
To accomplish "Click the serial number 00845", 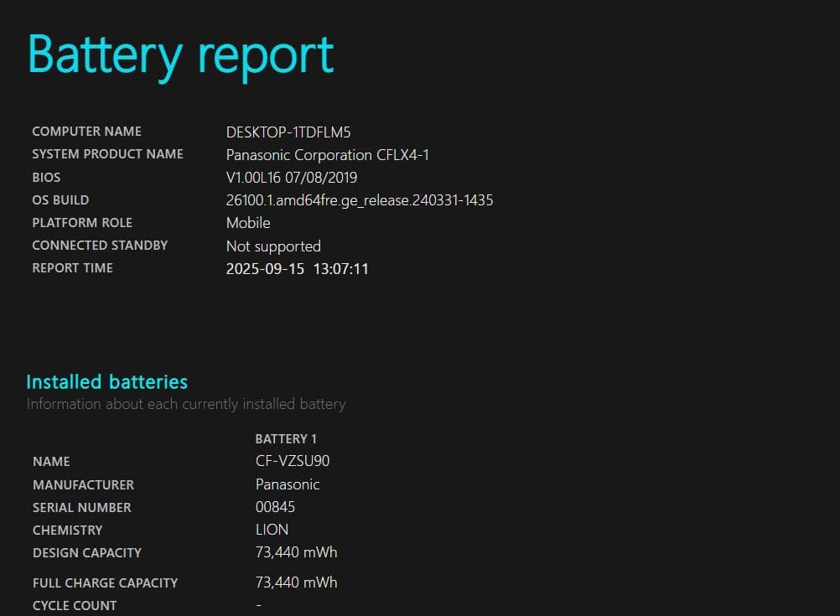I will pyautogui.click(x=275, y=507).
